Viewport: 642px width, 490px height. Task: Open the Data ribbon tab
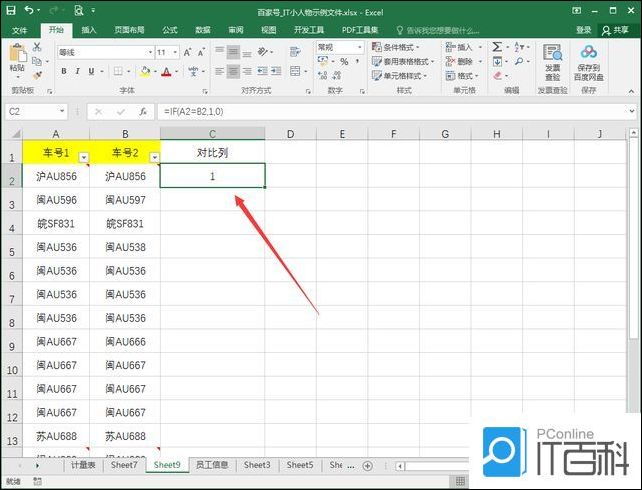point(203,30)
